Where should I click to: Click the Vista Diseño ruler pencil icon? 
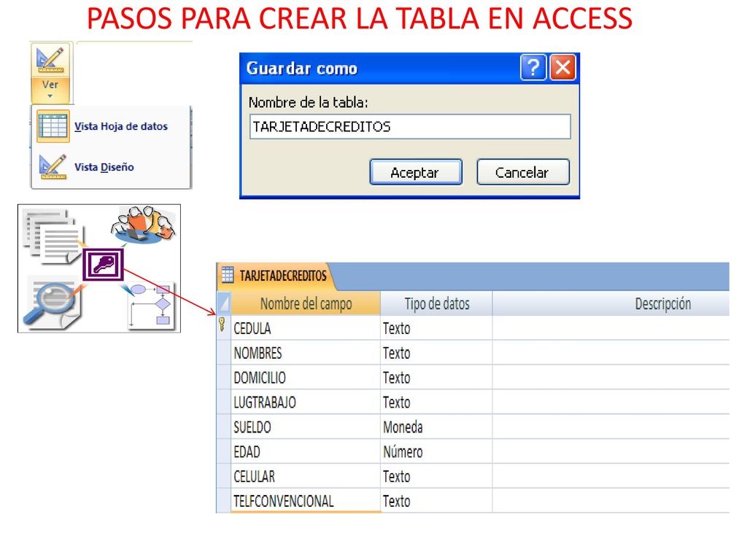click(x=53, y=167)
